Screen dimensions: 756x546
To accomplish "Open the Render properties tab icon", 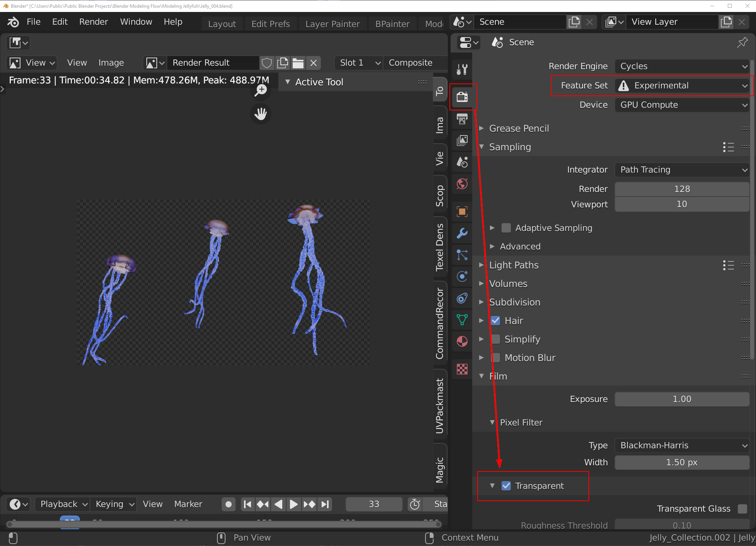I will pyautogui.click(x=462, y=97).
